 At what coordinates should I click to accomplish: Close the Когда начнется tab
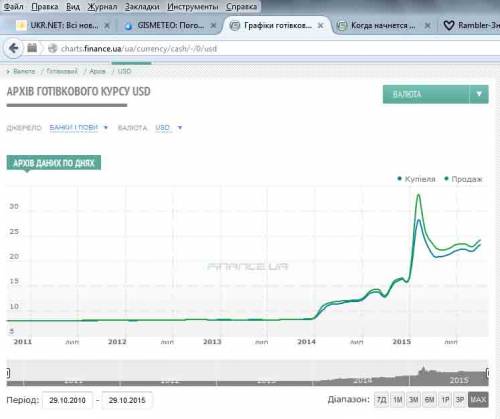tap(428, 26)
